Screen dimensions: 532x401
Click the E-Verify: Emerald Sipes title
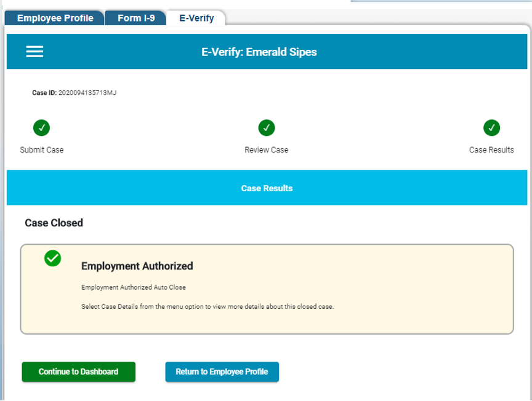pyautogui.click(x=259, y=52)
